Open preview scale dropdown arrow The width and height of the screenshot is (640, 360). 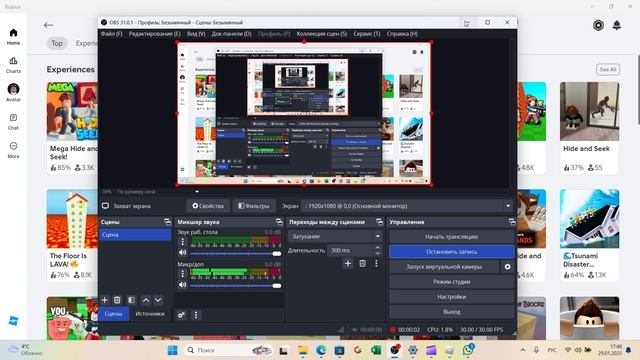[197, 191]
